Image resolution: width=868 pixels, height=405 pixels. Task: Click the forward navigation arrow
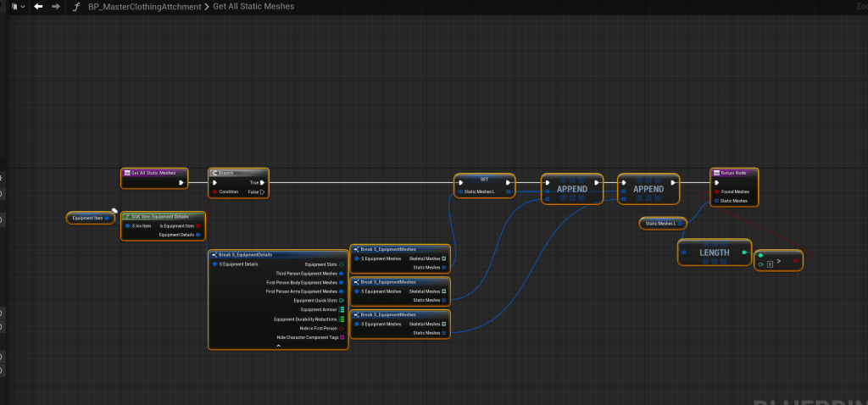tap(56, 6)
